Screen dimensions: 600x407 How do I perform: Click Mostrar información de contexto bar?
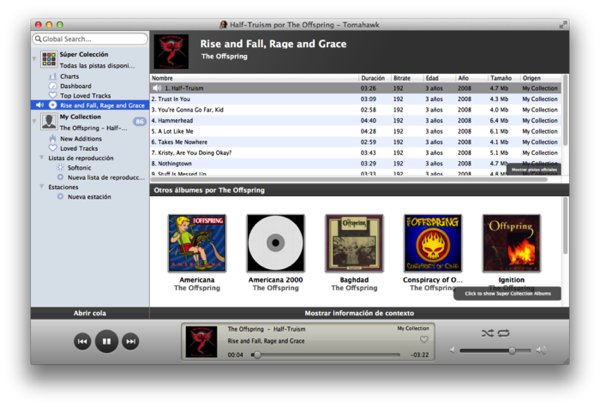coord(359,313)
